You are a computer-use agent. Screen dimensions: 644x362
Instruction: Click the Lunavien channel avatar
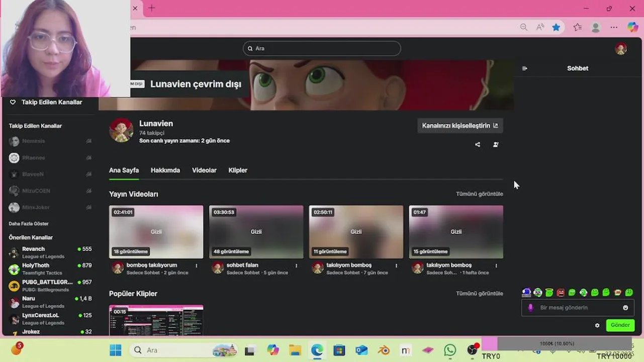[x=121, y=130]
